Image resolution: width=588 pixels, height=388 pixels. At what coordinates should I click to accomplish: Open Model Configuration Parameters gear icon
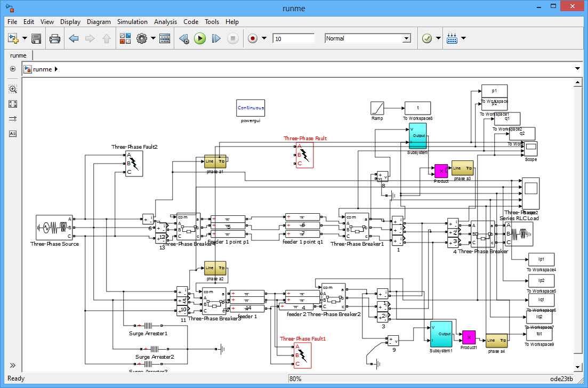(x=142, y=38)
